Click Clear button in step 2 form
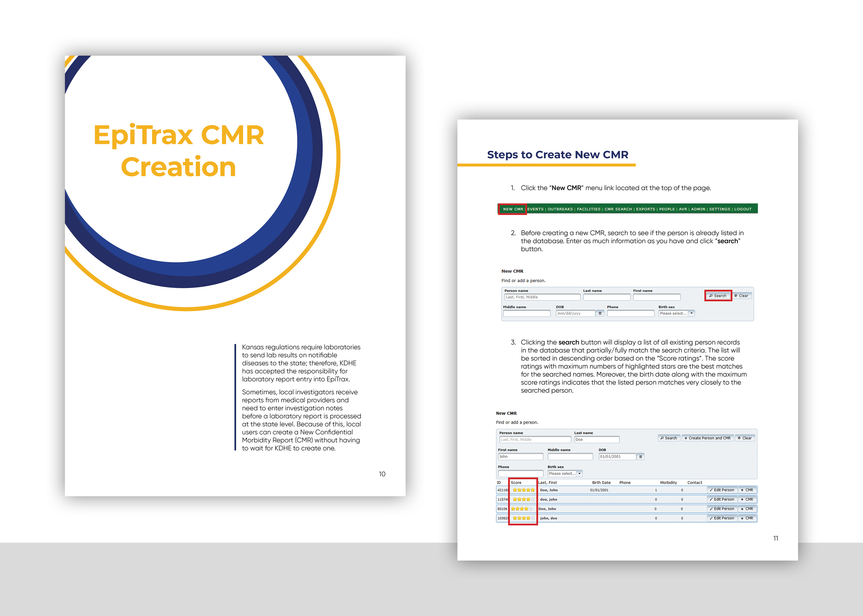 [x=742, y=296]
